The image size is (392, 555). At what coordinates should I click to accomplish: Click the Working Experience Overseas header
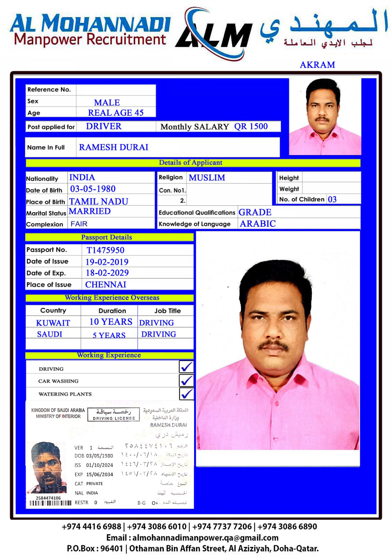[112, 298]
